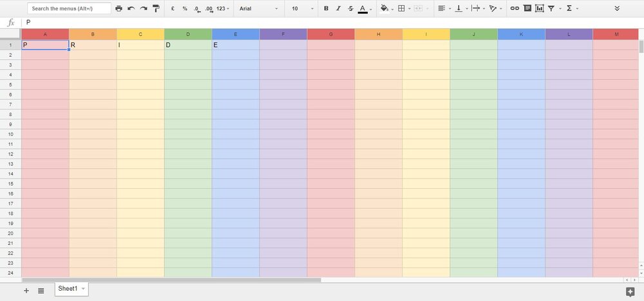Open the Sheet1 tab options arrow

click(x=83, y=289)
